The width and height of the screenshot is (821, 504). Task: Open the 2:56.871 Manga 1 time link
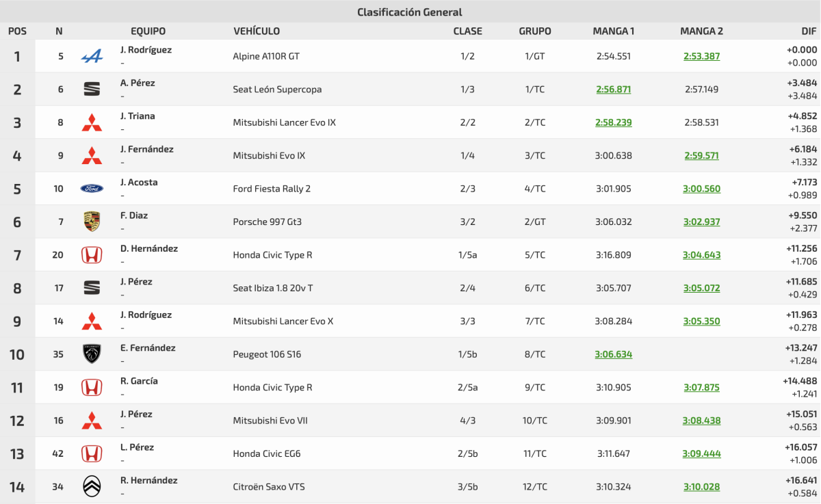(614, 90)
